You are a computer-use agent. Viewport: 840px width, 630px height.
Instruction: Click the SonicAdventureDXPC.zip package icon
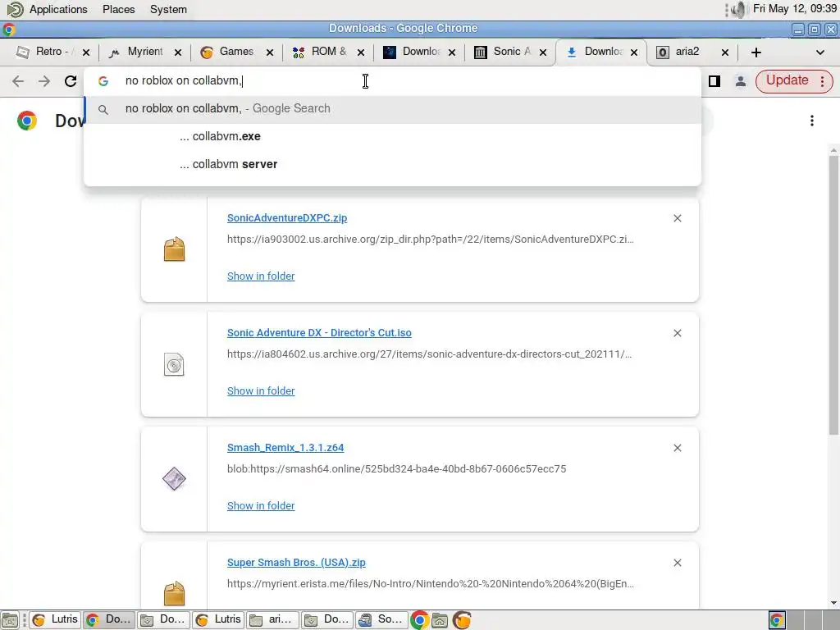click(174, 249)
